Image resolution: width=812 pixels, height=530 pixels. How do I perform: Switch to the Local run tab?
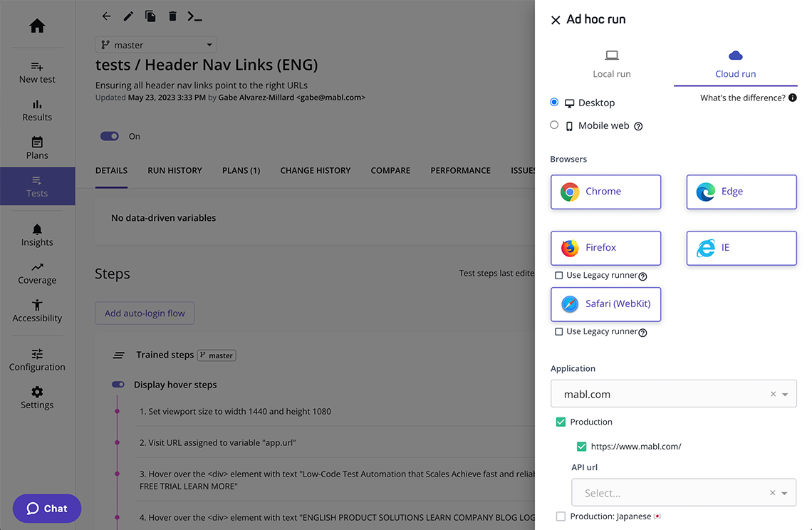pos(611,64)
